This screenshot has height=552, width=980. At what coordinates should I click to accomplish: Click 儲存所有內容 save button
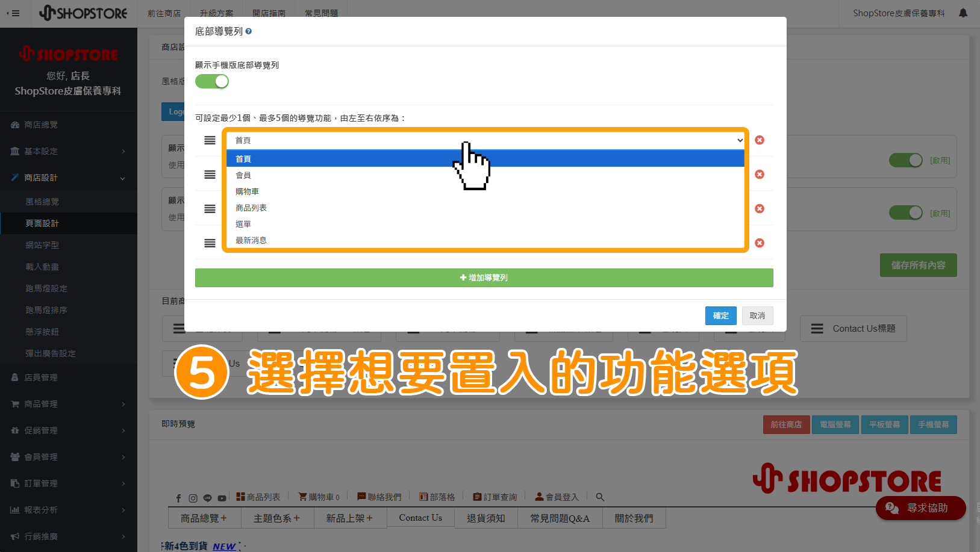pos(918,265)
